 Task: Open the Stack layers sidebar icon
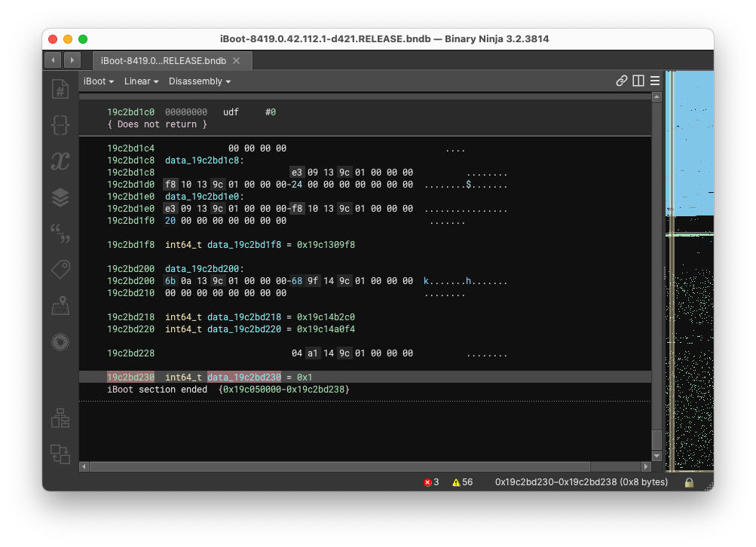60,197
